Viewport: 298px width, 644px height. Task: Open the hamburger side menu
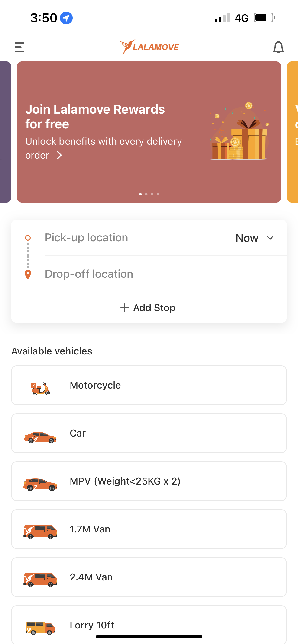tap(19, 47)
